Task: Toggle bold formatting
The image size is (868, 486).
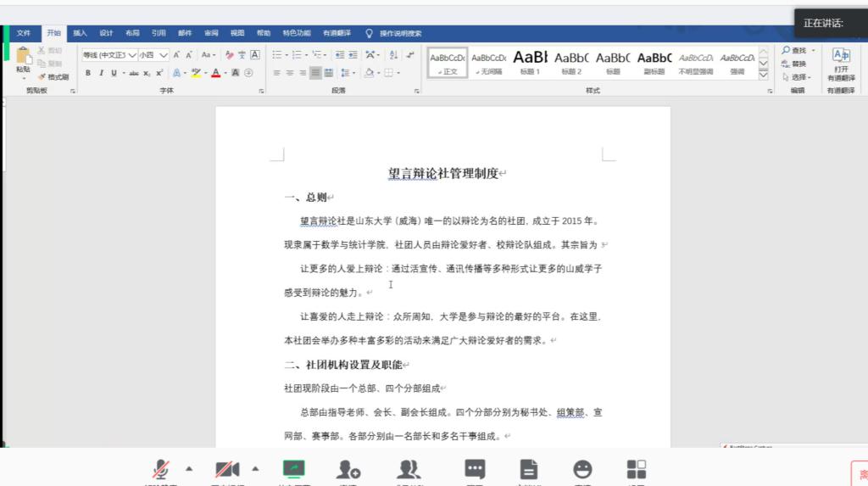Action: [88, 73]
